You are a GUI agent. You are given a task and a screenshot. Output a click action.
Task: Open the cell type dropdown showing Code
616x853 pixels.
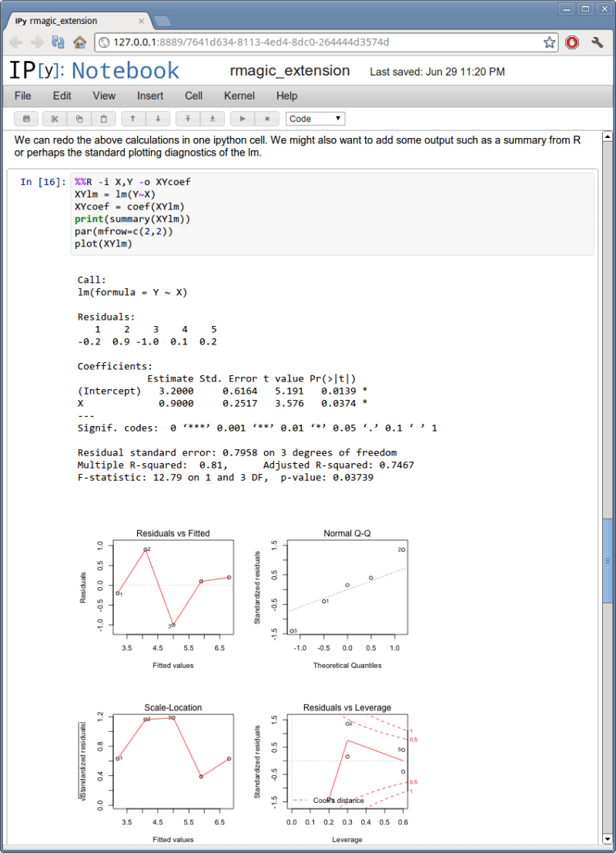[x=315, y=118]
